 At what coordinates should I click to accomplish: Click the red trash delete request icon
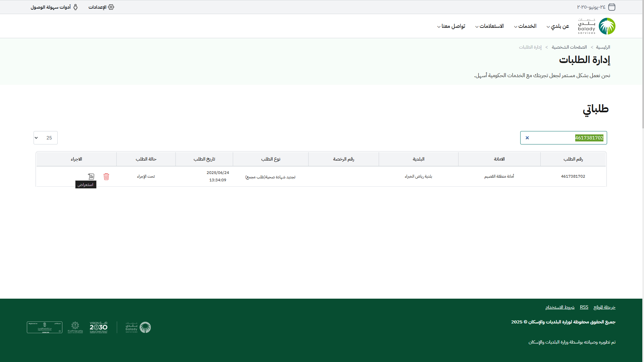click(x=106, y=177)
